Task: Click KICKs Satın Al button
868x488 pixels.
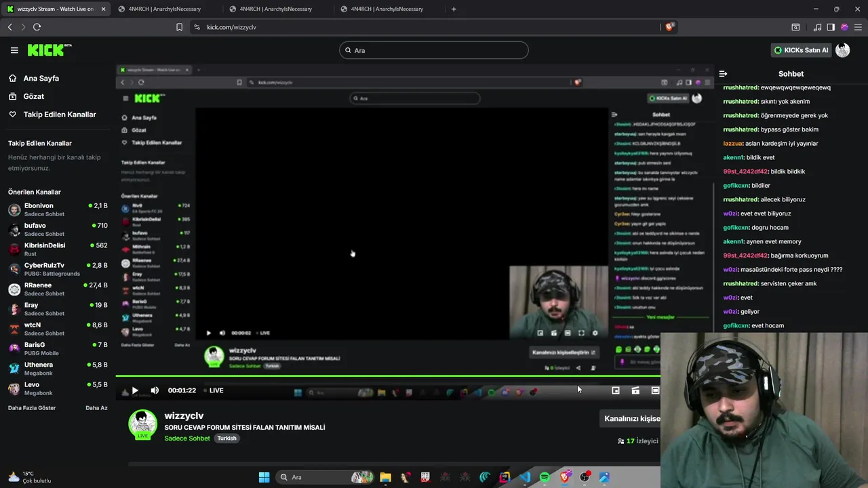Action: [x=801, y=50]
